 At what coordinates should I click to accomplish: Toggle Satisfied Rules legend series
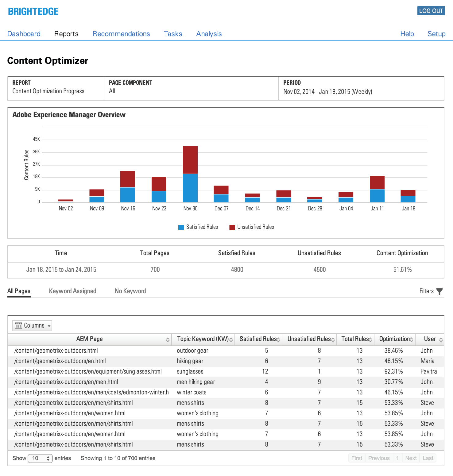pos(198,227)
